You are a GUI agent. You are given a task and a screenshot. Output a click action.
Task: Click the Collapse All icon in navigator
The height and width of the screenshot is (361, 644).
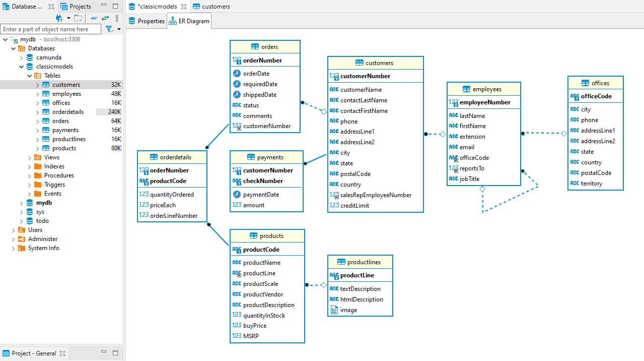[x=94, y=18]
